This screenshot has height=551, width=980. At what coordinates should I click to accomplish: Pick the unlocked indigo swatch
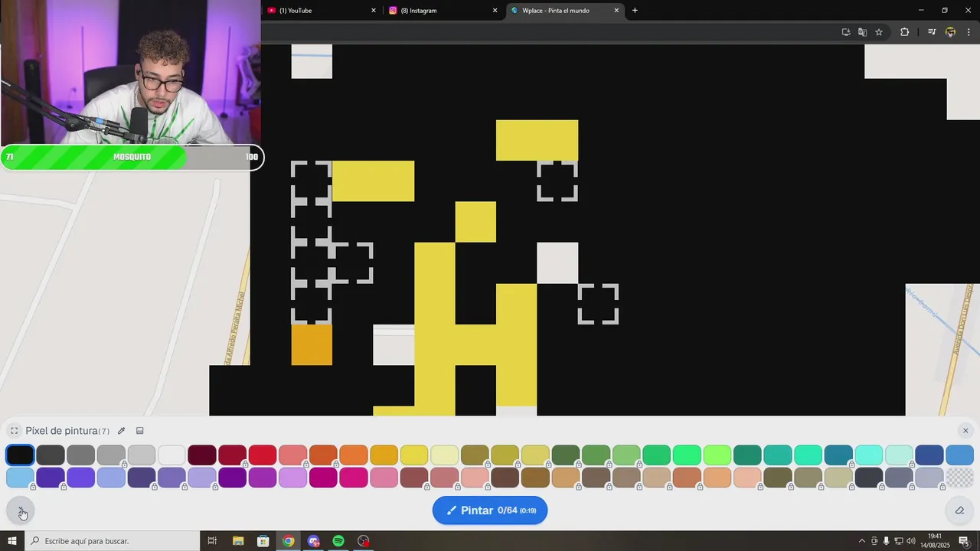tap(80, 478)
